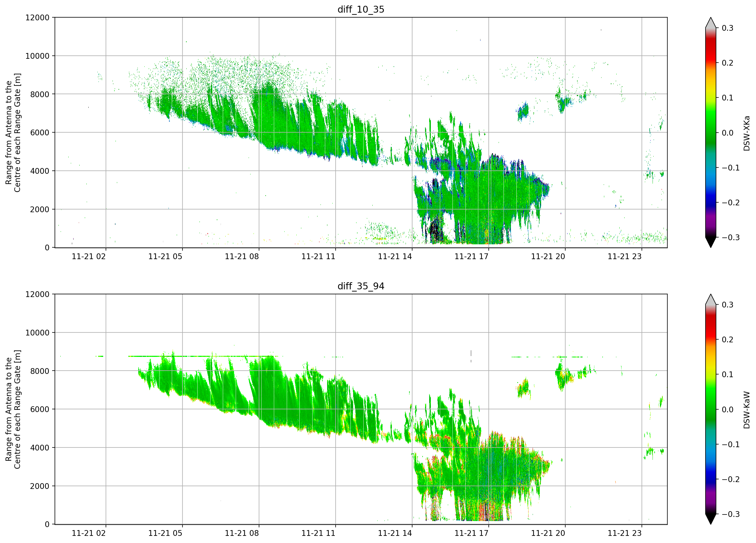The image size is (756, 543).
Task: Click the −0.3 tick on the DSW-XKa colorbar
Action: pyautogui.click(x=731, y=238)
